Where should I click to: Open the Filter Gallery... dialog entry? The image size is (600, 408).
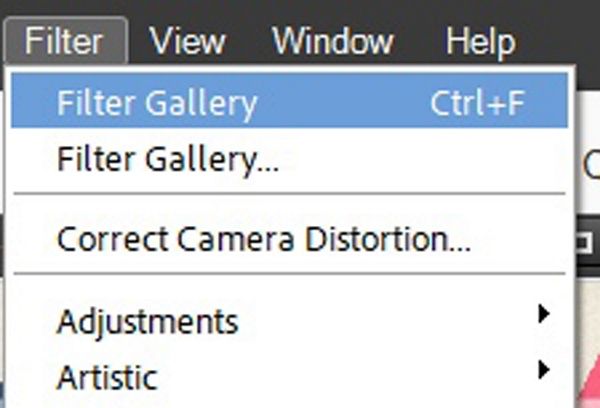click(168, 159)
